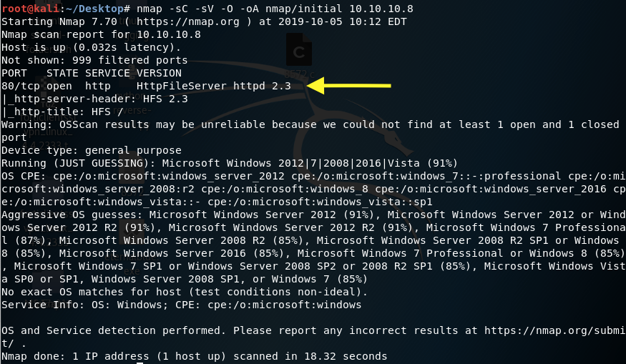Image resolution: width=626 pixels, height=364 pixels.
Task: Click the 'Aggressive OS guesses' text
Action: click(x=72, y=215)
